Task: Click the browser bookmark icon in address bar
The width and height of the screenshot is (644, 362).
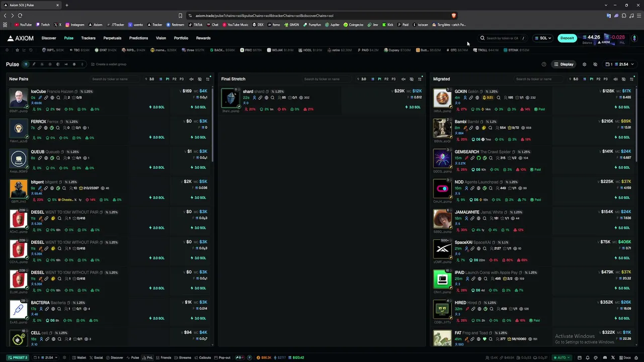Action: [180, 16]
